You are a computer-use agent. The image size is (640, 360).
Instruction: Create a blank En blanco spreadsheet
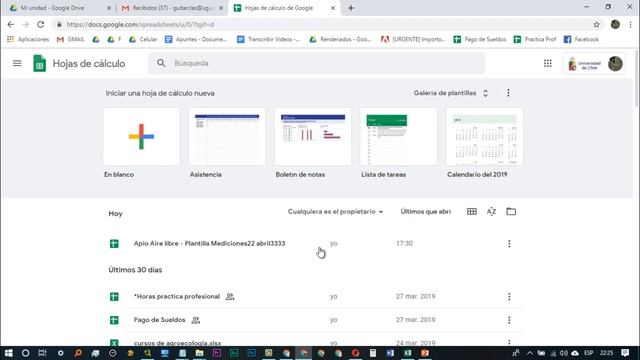click(141, 137)
